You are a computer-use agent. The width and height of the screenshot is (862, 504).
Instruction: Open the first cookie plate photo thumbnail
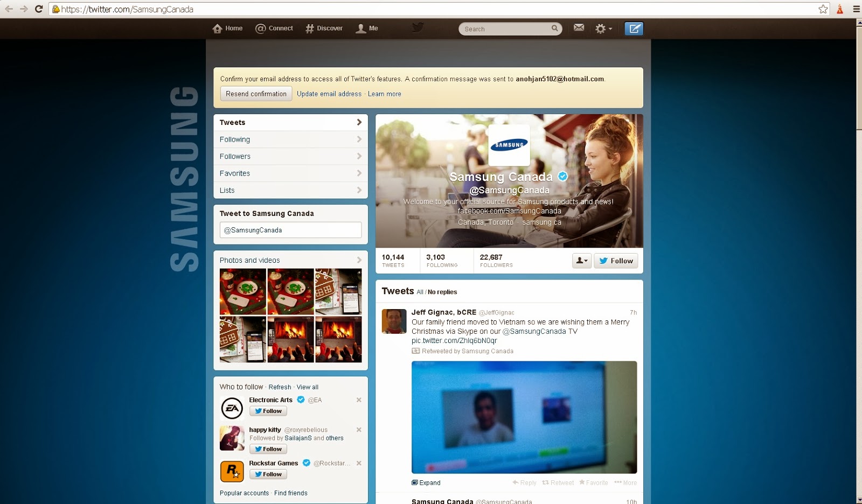243,291
